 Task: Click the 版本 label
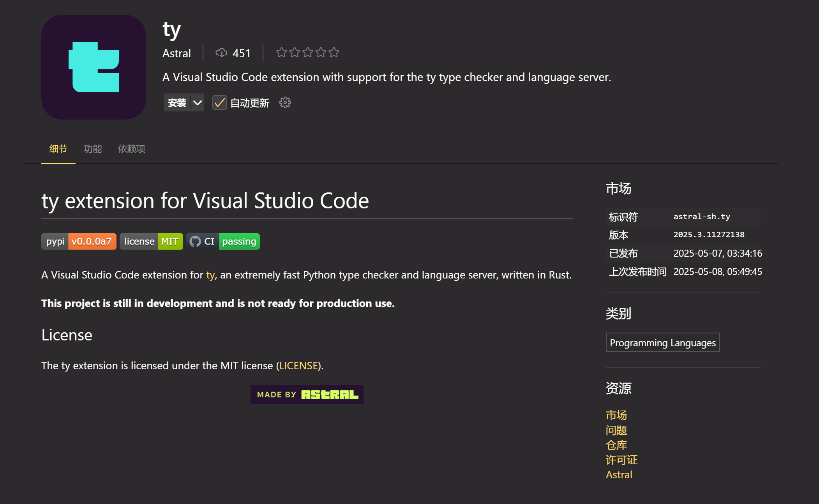pos(619,235)
